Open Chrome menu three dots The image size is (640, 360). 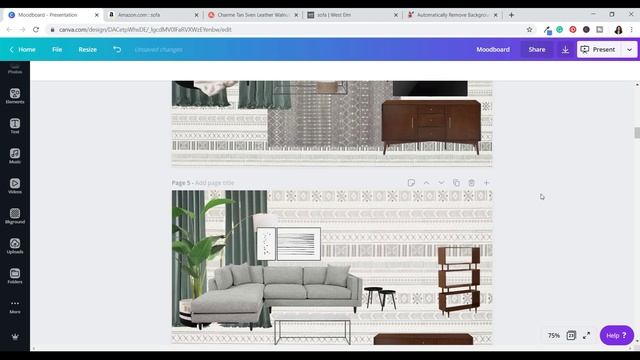tap(631, 29)
